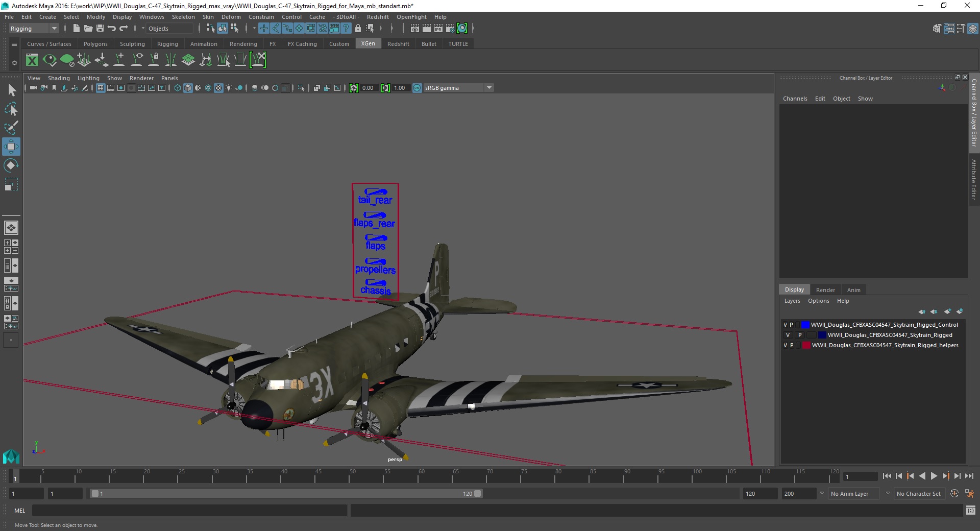Screen dimensions: 980x531
Task: Click the single perspective view layout icon
Action: pos(11,228)
